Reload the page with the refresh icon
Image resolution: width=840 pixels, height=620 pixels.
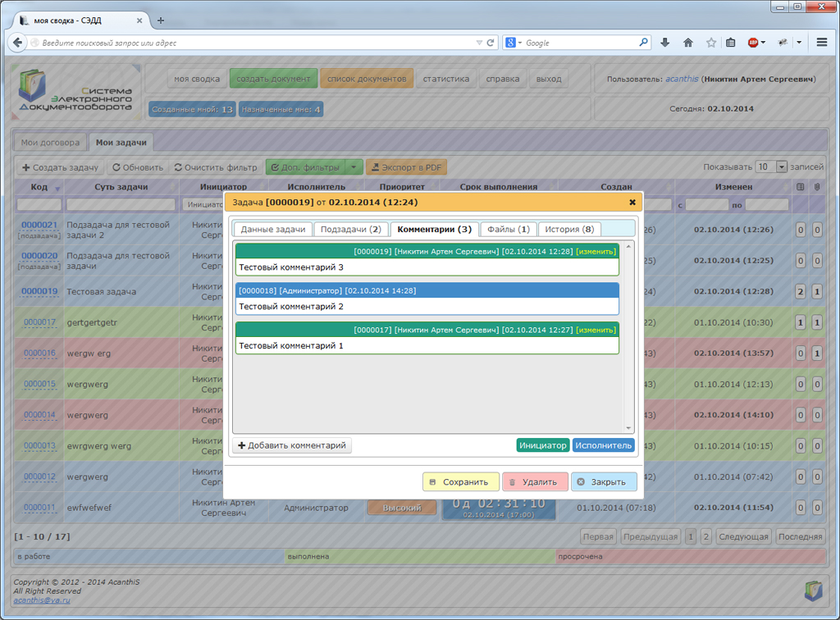tap(491, 43)
